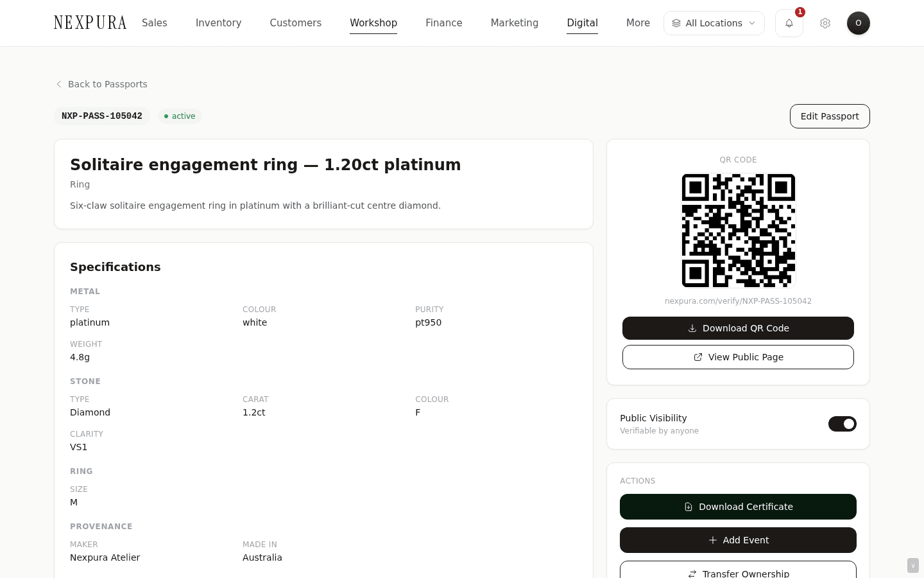The width and height of the screenshot is (924, 578).
Task: Click the stone colour value F
Action: [418, 412]
